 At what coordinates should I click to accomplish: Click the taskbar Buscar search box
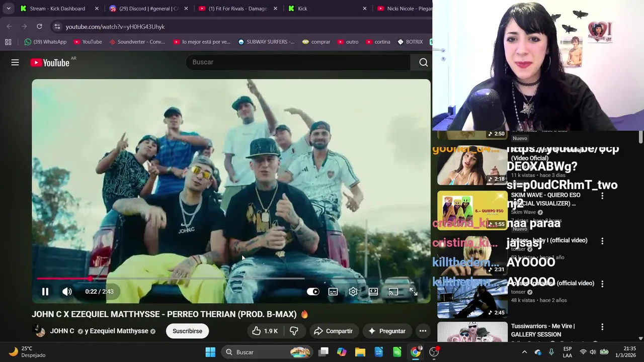(268, 352)
